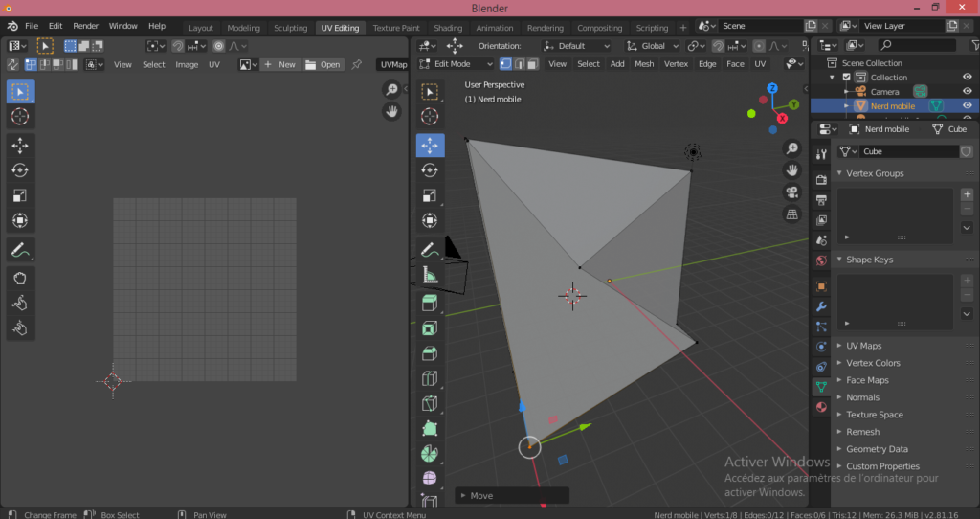The image size is (980, 519).
Task: Toggle snapping magnet in UV editor header
Action: pos(177,46)
